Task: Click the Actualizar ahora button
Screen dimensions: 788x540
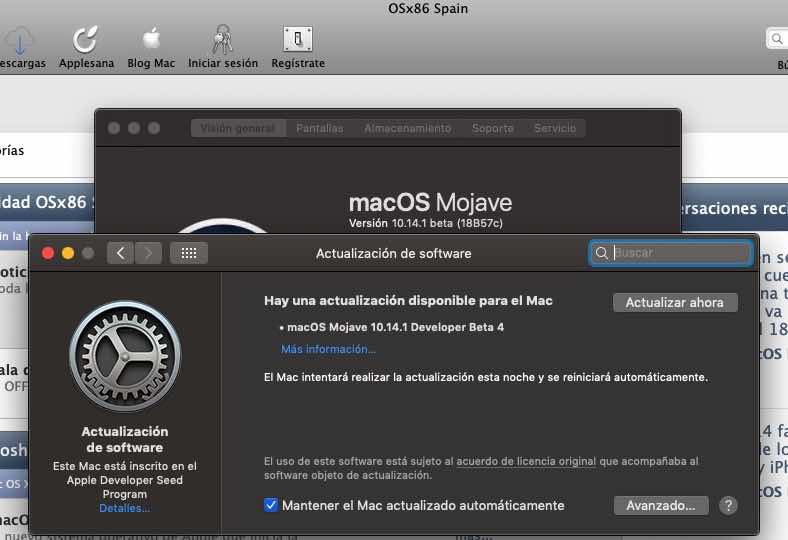Action: click(675, 302)
